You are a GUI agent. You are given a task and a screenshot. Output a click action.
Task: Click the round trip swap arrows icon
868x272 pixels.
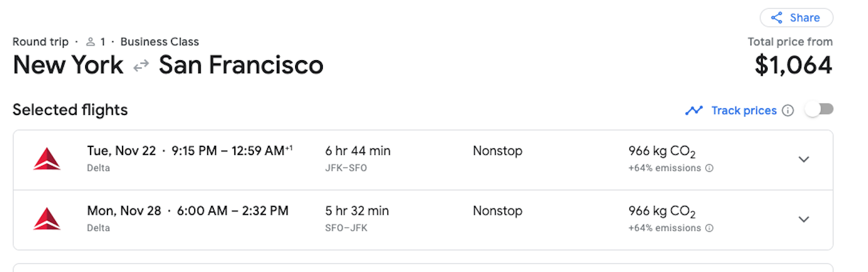141,66
